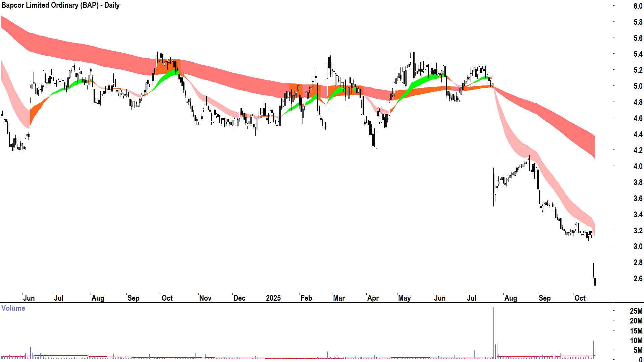Click the Volume panel label
Screen dimensions: 644x362
click(x=13, y=308)
